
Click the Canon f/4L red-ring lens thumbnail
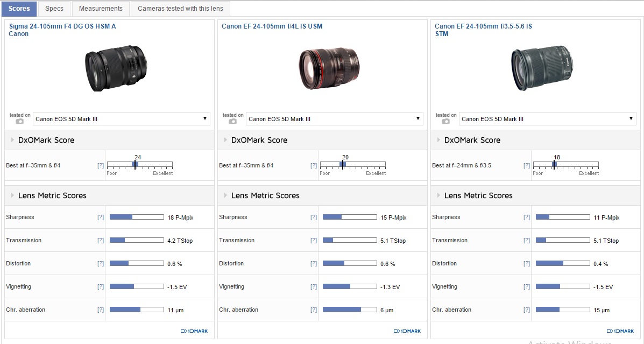[x=329, y=68]
